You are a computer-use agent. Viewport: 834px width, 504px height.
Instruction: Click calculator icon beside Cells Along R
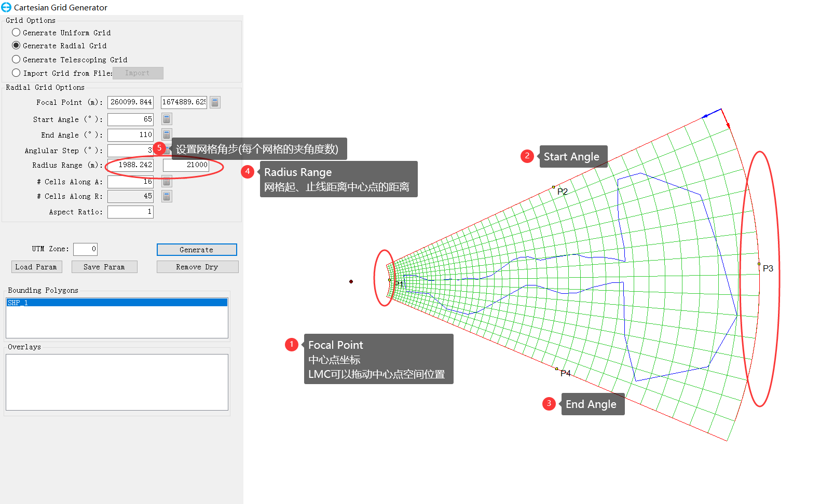click(x=167, y=196)
